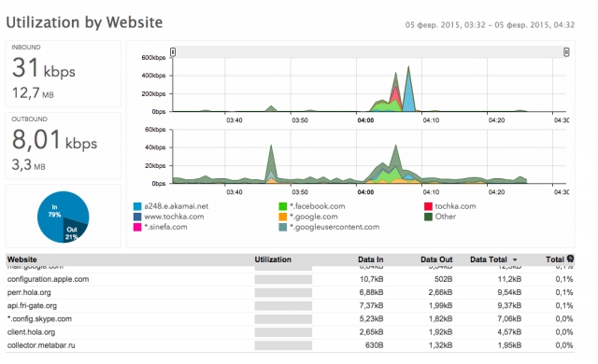Screen dimensions: 598x364
Task: Click the Utilization by Website title
Action: [84, 22]
